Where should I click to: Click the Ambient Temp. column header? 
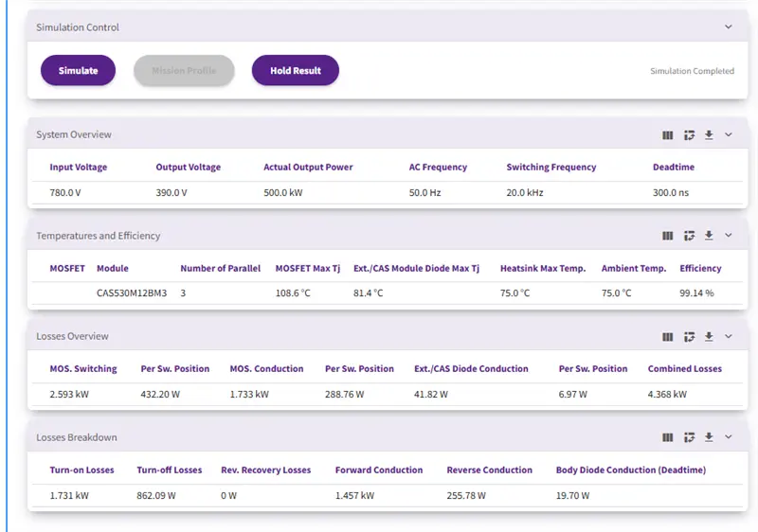pos(634,269)
